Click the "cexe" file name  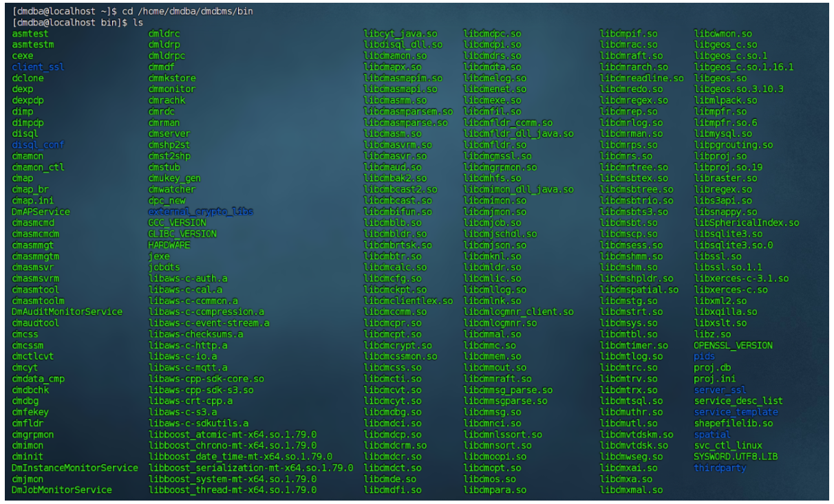click(23, 56)
